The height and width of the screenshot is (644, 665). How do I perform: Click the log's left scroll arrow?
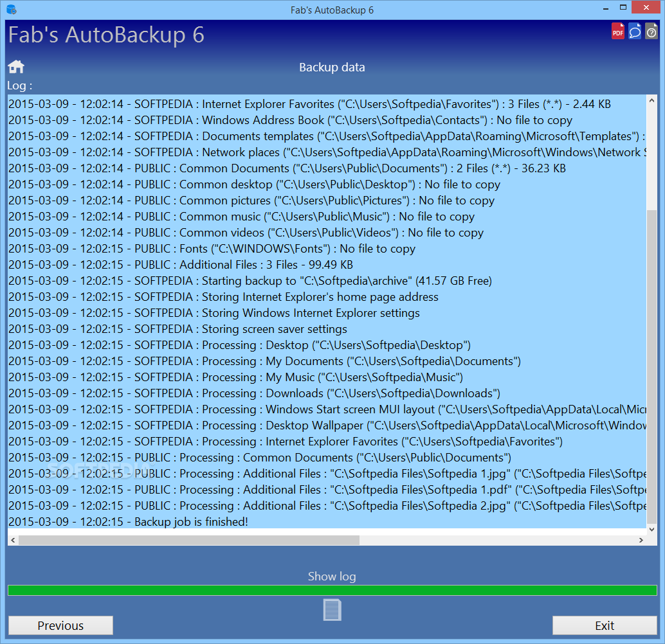coord(13,540)
